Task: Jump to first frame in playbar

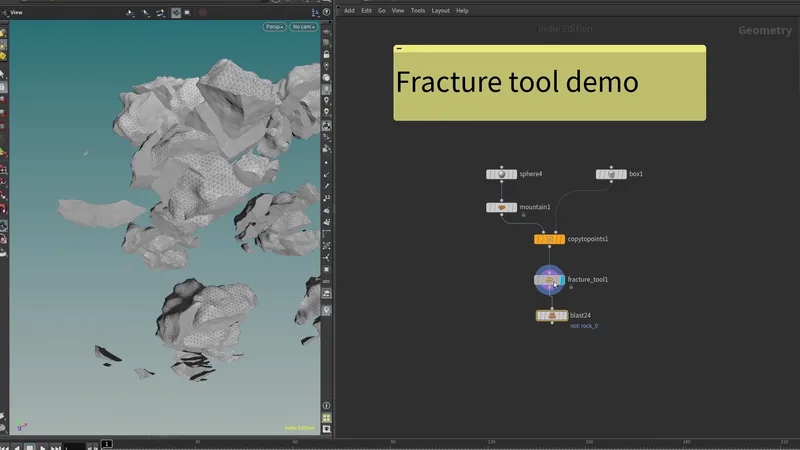Action: (5, 447)
